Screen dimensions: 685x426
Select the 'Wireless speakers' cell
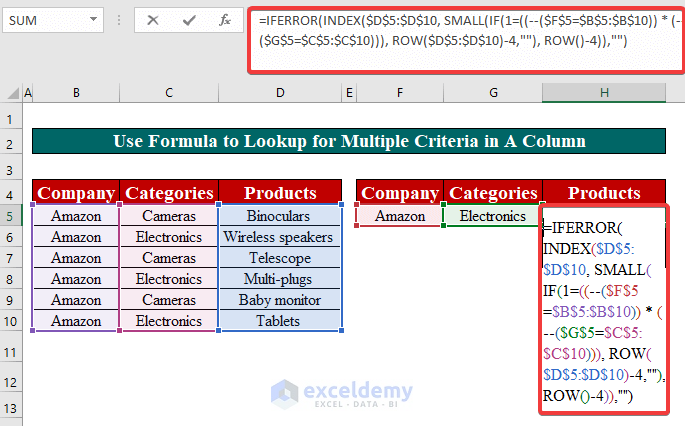click(x=280, y=237)
